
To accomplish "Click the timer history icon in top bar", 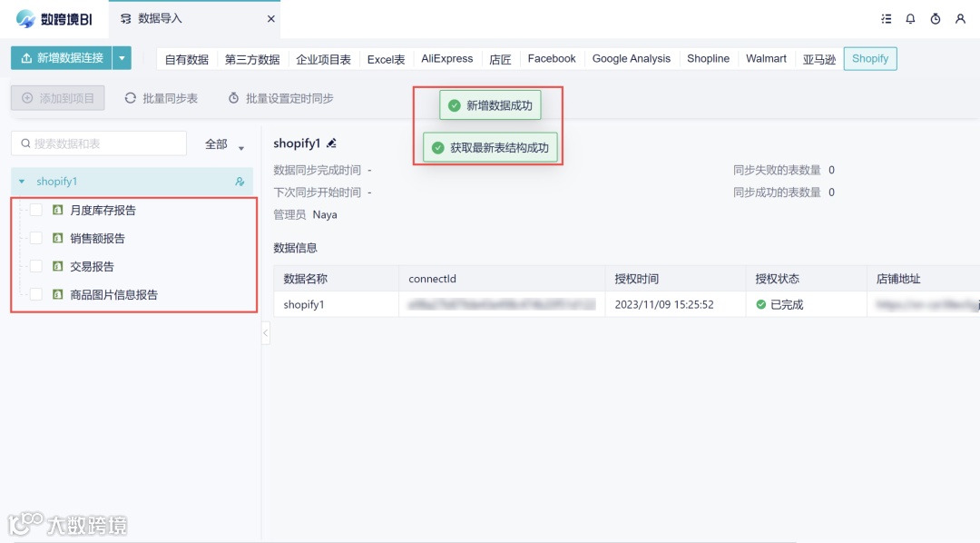I will [936, 18].
